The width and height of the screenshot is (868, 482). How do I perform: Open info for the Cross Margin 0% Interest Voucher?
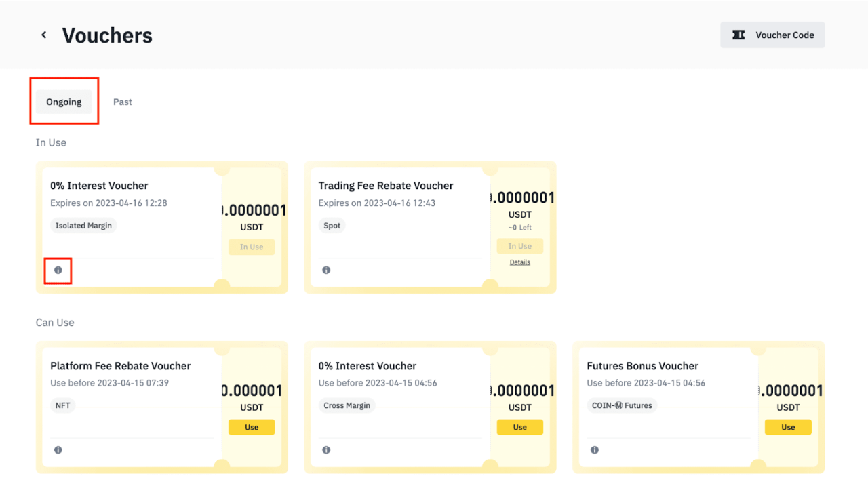326,449
